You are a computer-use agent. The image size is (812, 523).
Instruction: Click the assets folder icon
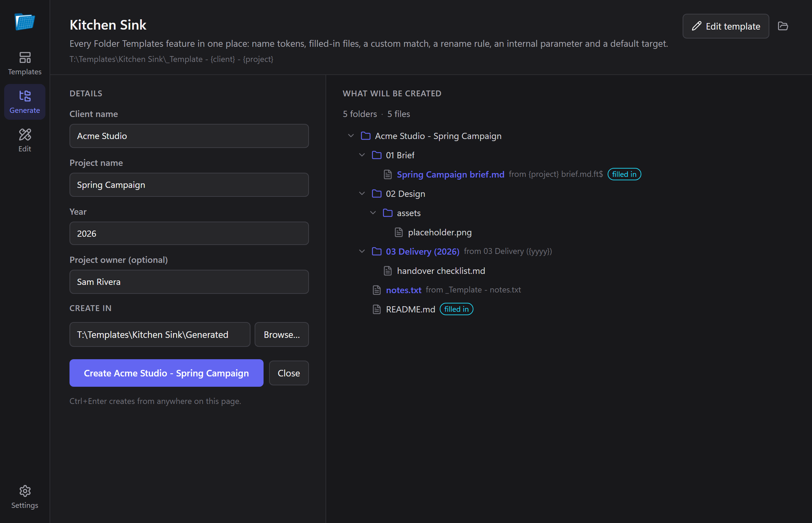click(387, 213)
